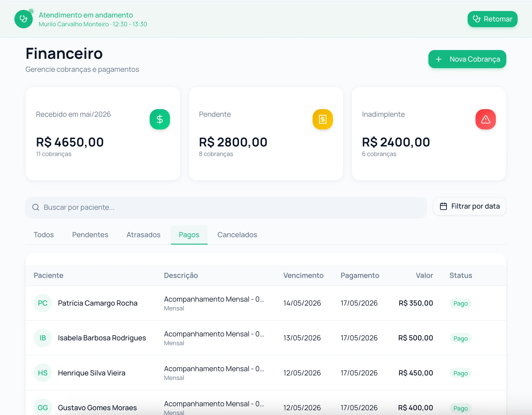Click the R$ 2800,00 pending total

pyautogui.click(x=233, y=142)
